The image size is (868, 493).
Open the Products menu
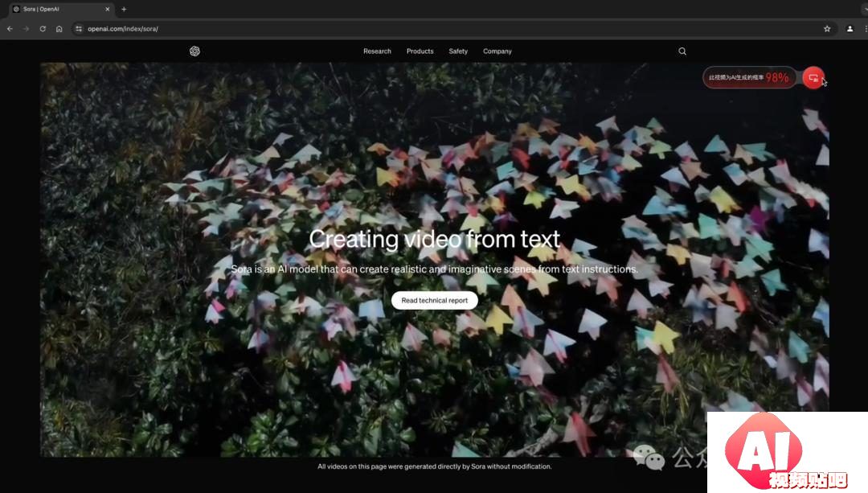(x=420, y=51)
